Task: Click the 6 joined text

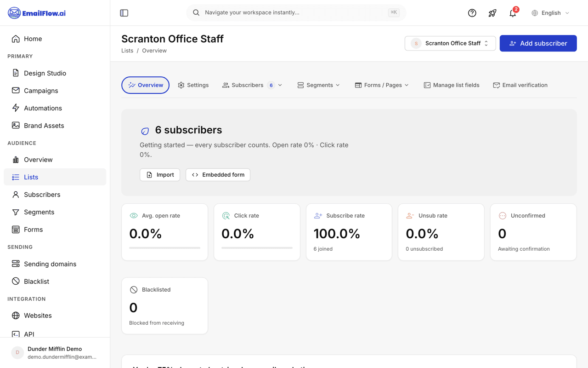Action: point(323,249)
